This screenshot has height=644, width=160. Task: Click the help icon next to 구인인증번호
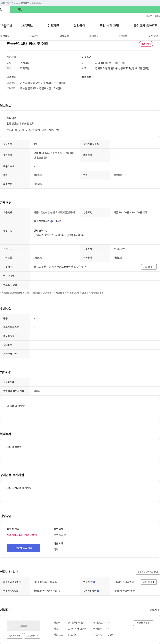tap(98, 591)
